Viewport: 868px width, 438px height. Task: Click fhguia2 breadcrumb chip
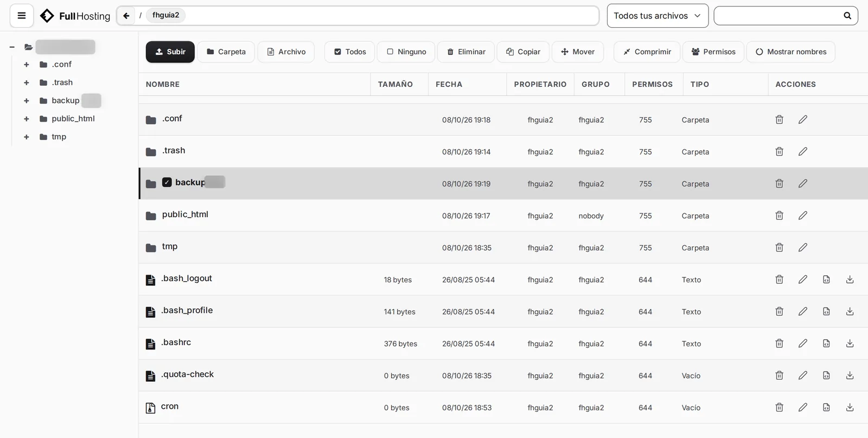click(x=165, y=15)
